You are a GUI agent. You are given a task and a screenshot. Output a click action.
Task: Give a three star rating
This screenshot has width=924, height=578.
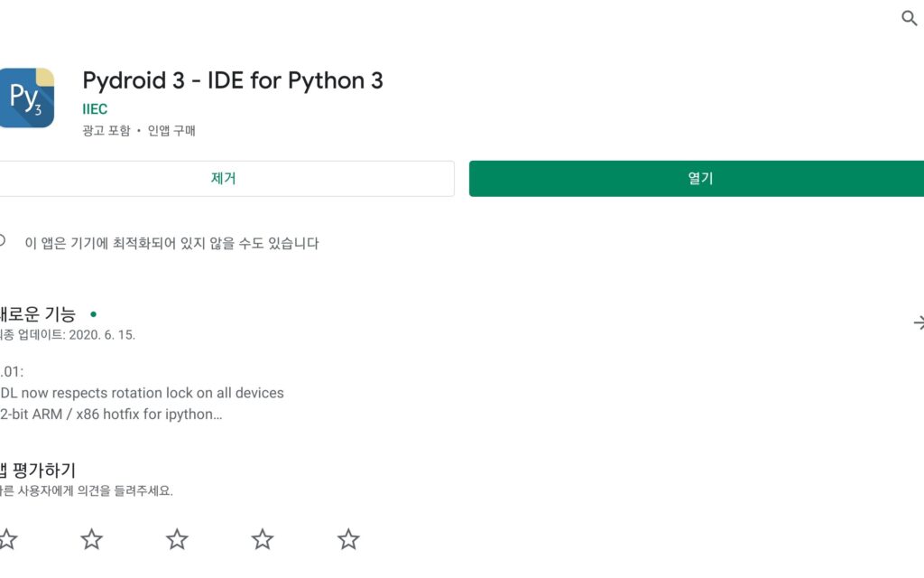pos(177,539)
